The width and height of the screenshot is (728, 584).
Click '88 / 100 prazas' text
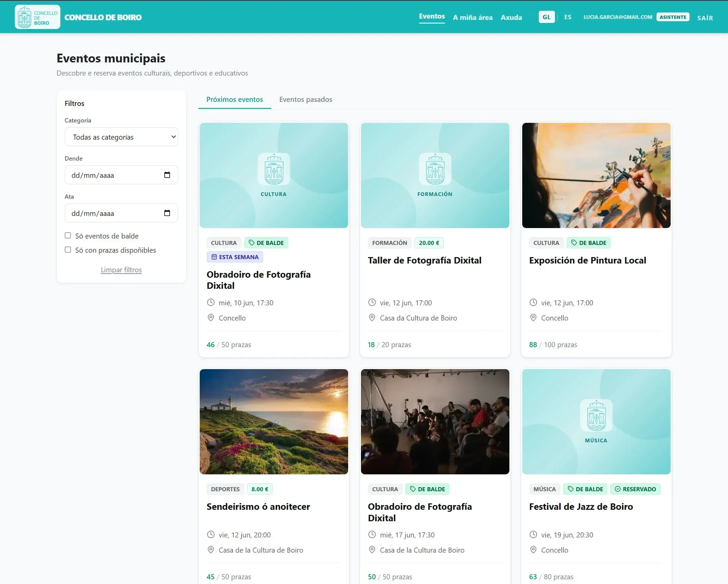point(553,344)
